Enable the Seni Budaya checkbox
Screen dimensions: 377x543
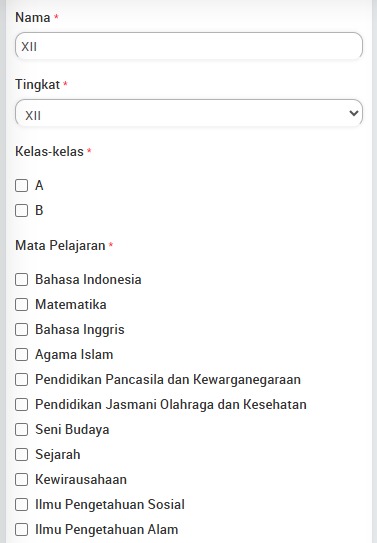pos(21,429)
